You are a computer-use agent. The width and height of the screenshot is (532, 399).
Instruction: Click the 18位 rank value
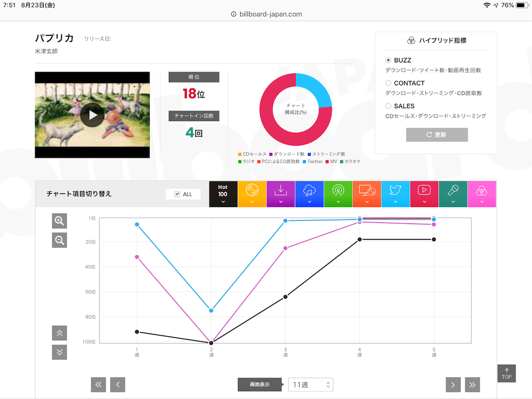[194, 94]
